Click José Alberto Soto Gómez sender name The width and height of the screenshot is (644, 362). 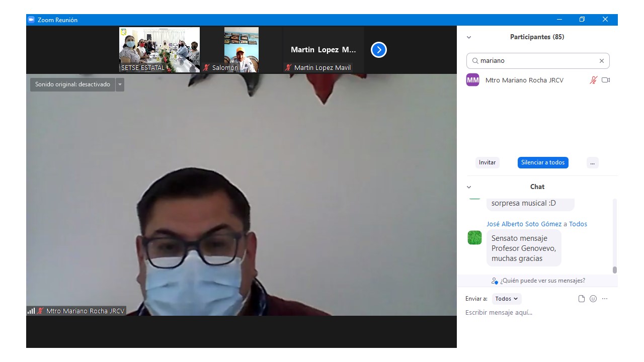pos(524,224)
